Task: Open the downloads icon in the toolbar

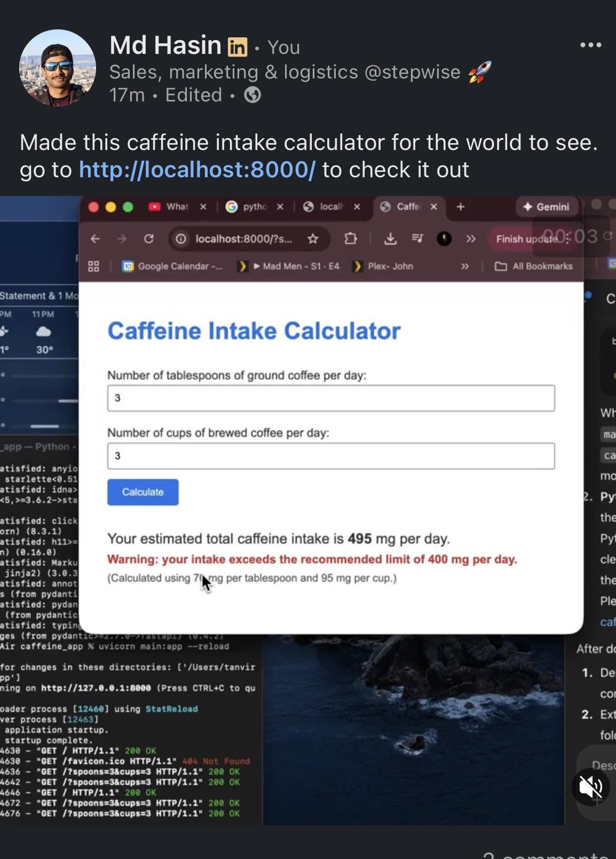Action: [390, 239]
